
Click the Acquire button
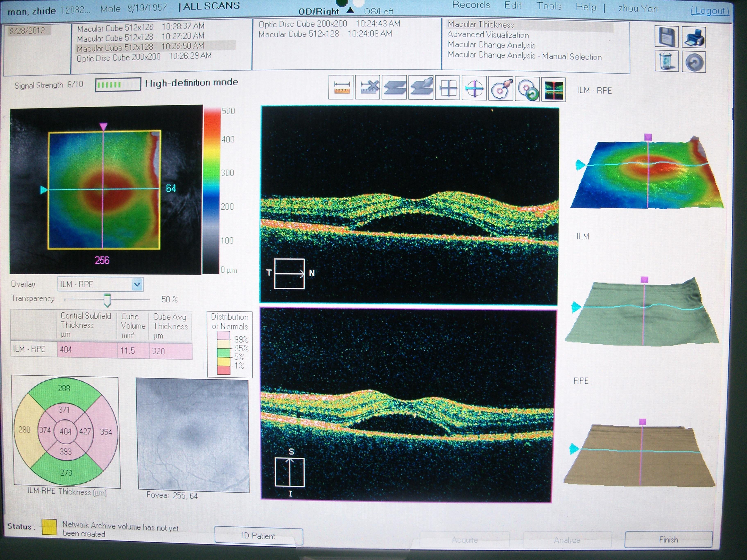tap(465, 540)
